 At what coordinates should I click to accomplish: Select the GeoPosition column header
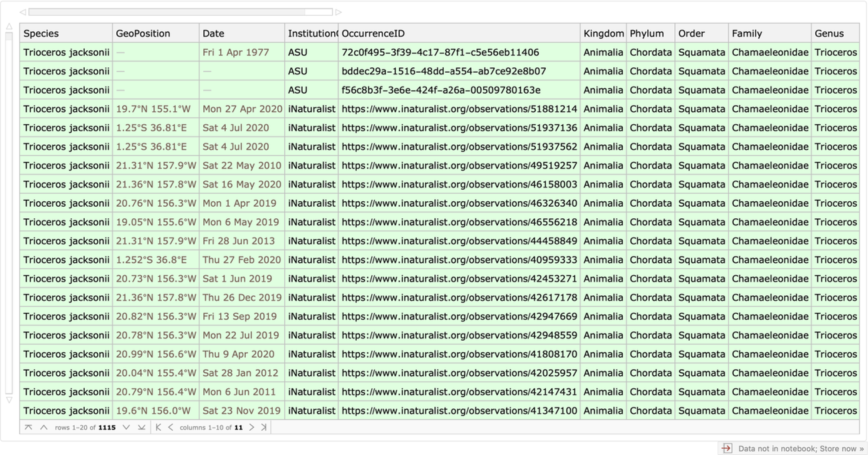tap(143, 33)
